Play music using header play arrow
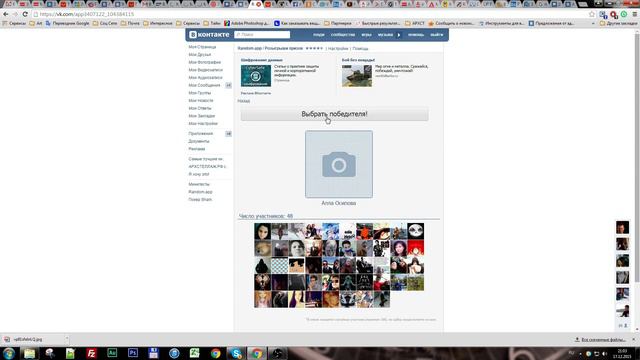Screen dimensions: 640x360 point(399,35)
